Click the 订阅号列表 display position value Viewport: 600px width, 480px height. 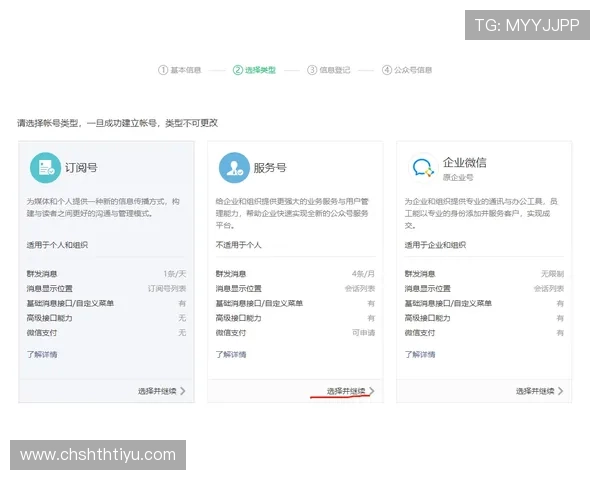pyautogui.click(x=167, y=289)
